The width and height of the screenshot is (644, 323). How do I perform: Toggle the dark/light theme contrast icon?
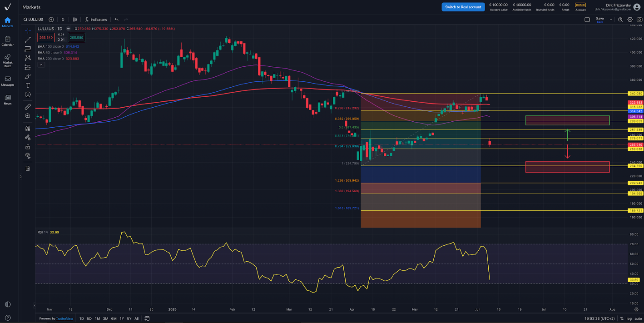[8, 304]
